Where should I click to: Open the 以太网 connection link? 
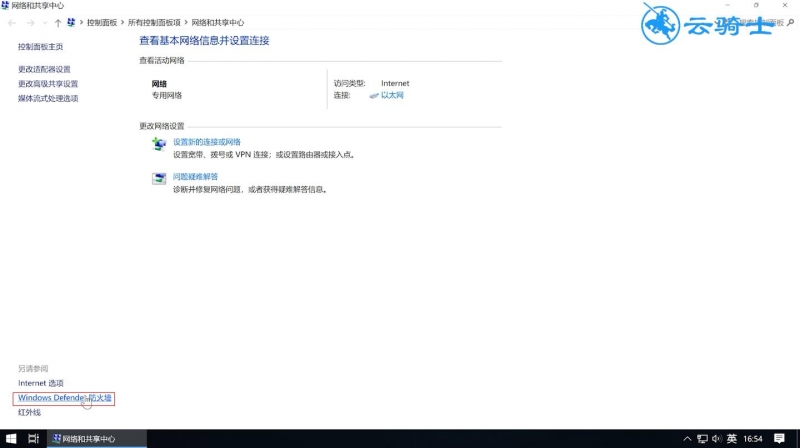(x=392, y=95)
